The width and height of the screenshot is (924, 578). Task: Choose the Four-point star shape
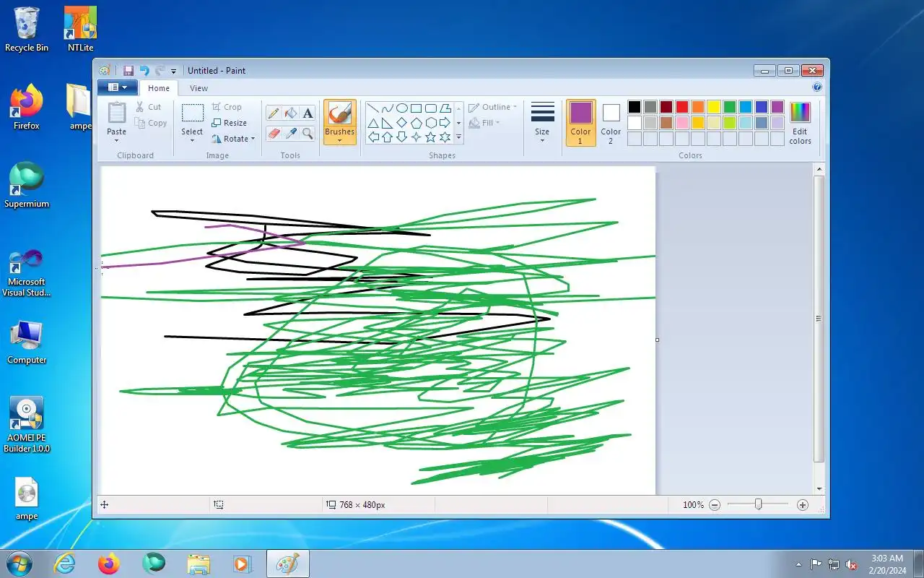[417, 137]
